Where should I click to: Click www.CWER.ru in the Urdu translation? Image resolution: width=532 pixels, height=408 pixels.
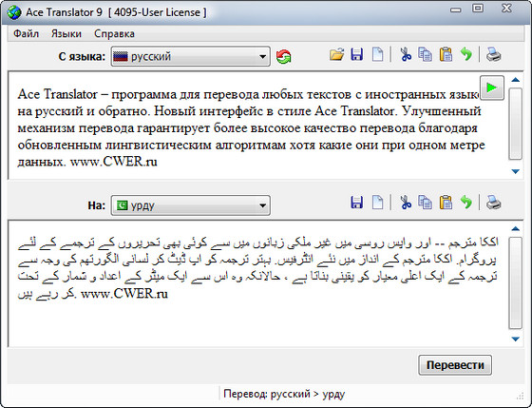pos(124,294)
